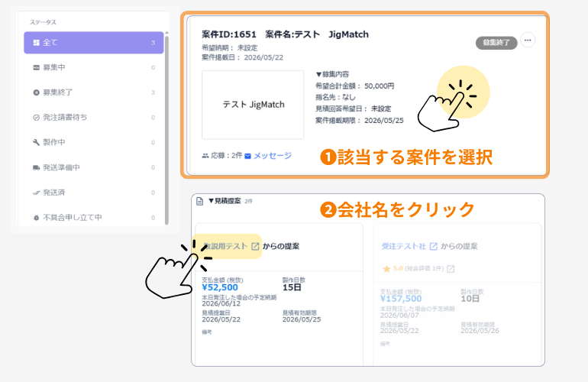The width and height of the screenshot is (588, 382).
Task: Click the bug icon beside 不具合申し立て中
Action: 36,217
